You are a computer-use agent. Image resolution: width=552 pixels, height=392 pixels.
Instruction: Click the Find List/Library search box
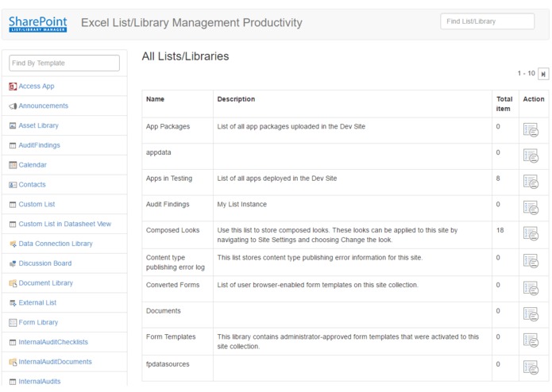487,21
